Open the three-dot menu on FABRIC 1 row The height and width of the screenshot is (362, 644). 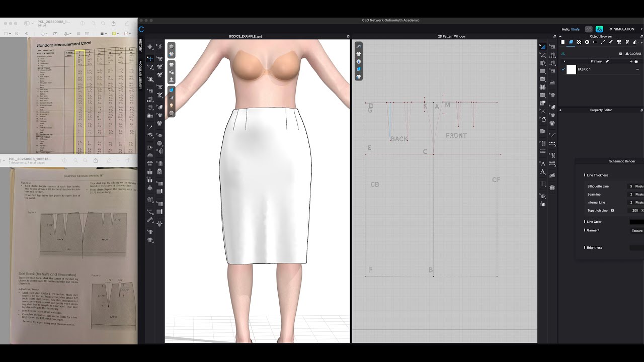[x=637, y=69]
